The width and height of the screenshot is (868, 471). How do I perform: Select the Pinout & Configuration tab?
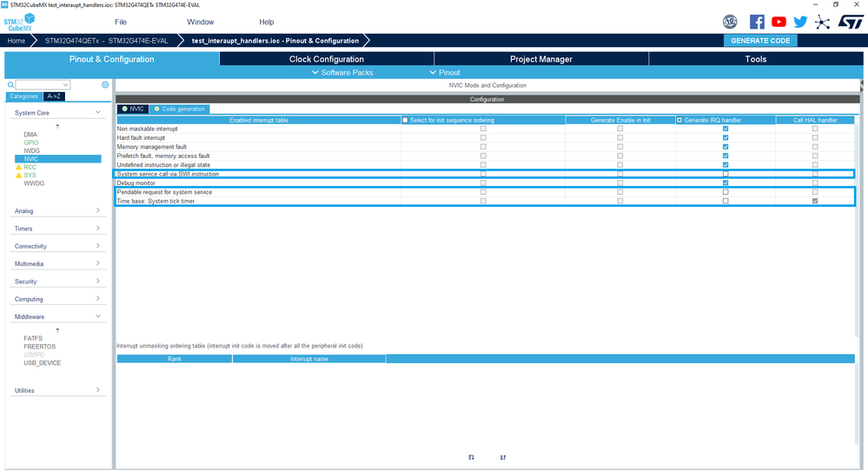[112, 59]
